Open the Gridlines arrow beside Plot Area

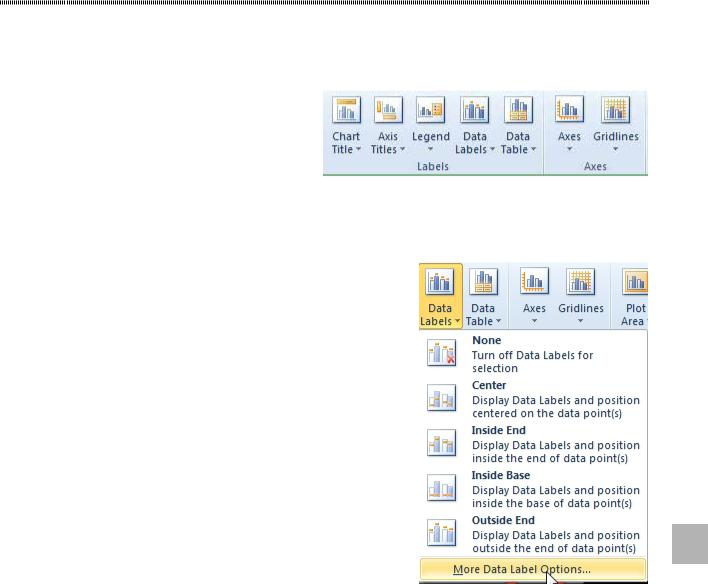click(581, 321)
